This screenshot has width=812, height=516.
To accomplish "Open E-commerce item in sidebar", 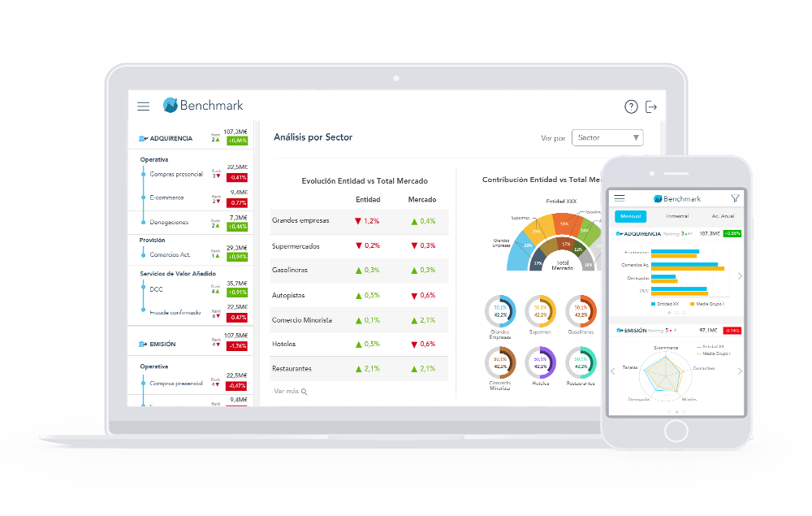I will pos(166,197).
